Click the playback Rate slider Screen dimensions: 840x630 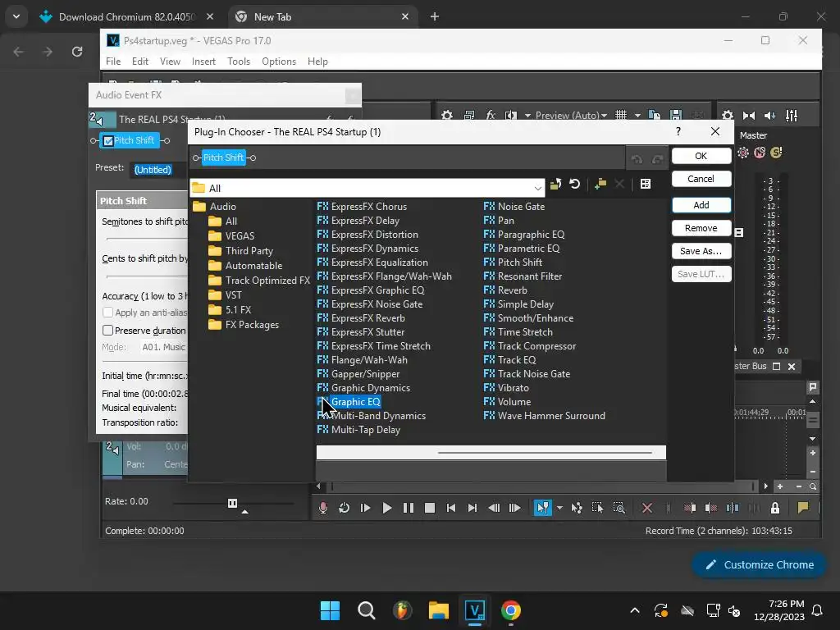tap(232, 504)
